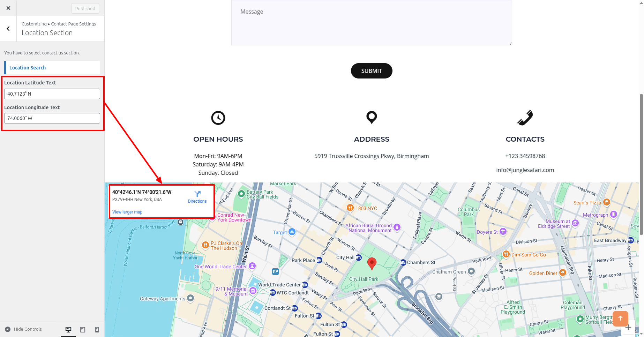
Task: Click the Murry Bergtraum Softball Field marker
Action: coord(580,319)
